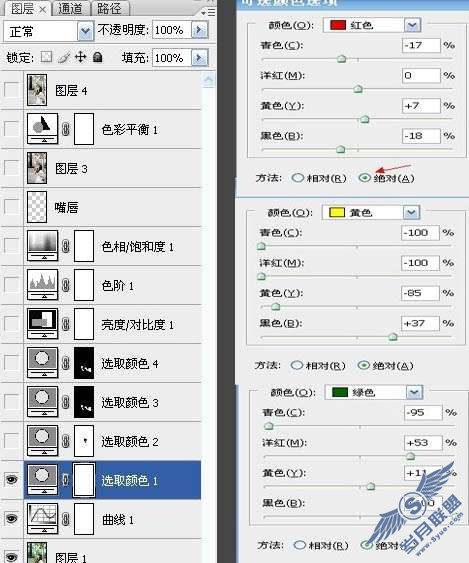Select 相对 radio under red color settings
This screenshot has height=563, width=469.
tap(297, 178)
